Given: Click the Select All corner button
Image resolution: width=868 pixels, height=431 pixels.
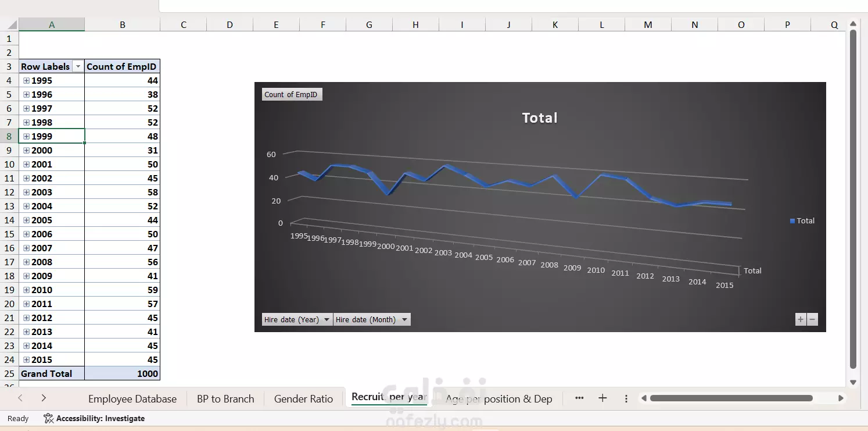Looking at the screenshot, I should (9, 24).
